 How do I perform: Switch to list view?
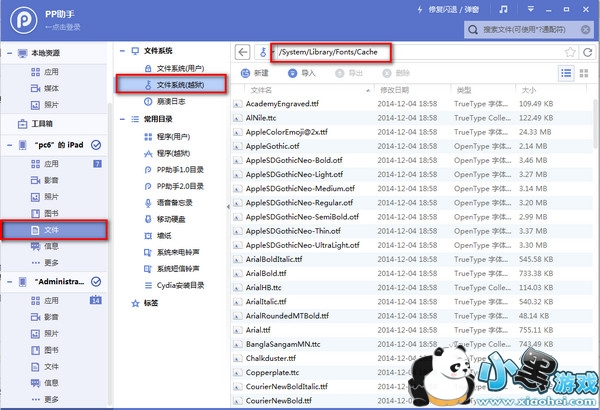click(x=566, y=73)
